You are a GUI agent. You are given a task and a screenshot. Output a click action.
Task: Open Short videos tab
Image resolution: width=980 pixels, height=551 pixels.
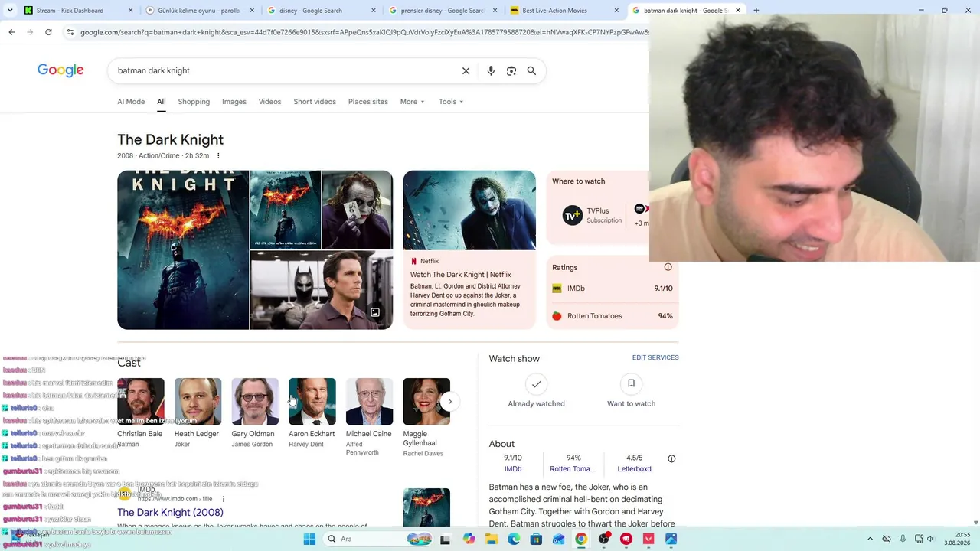click(x=315, y=102)
